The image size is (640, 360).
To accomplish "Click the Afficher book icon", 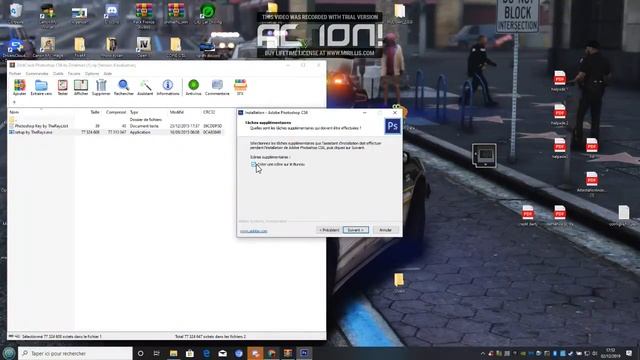I will [81, 87].
